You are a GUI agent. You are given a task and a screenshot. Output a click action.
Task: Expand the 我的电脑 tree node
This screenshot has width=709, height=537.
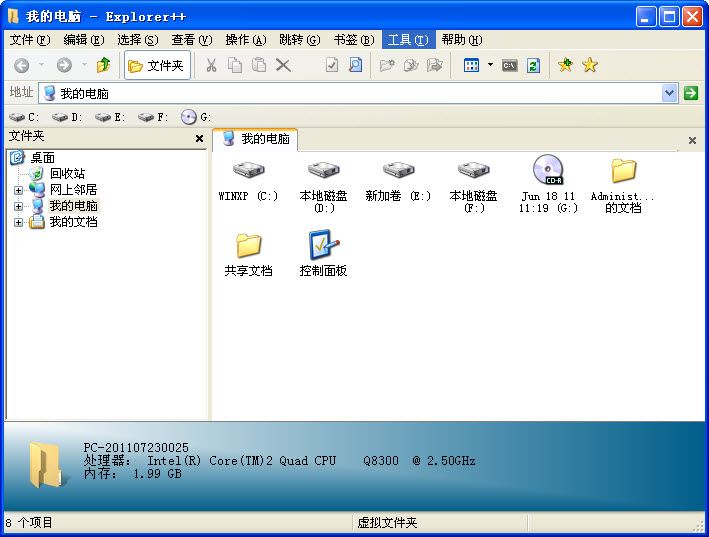(18, 207)
